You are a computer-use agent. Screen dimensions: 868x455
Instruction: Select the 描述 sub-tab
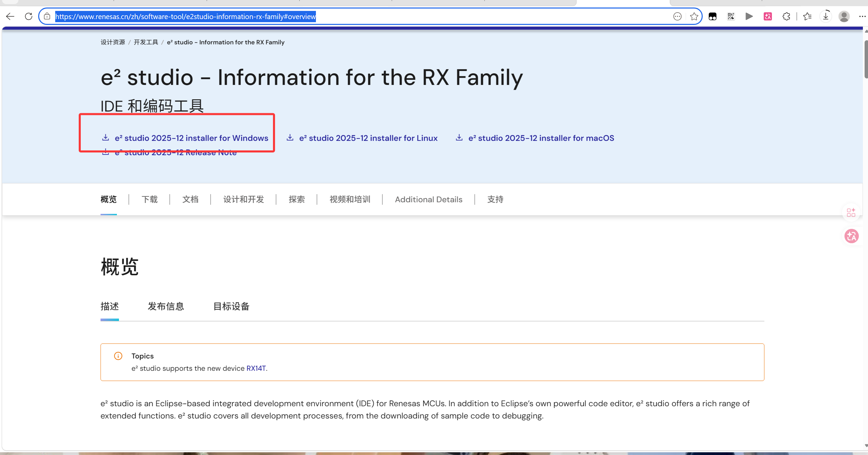(x=110, y=306)
